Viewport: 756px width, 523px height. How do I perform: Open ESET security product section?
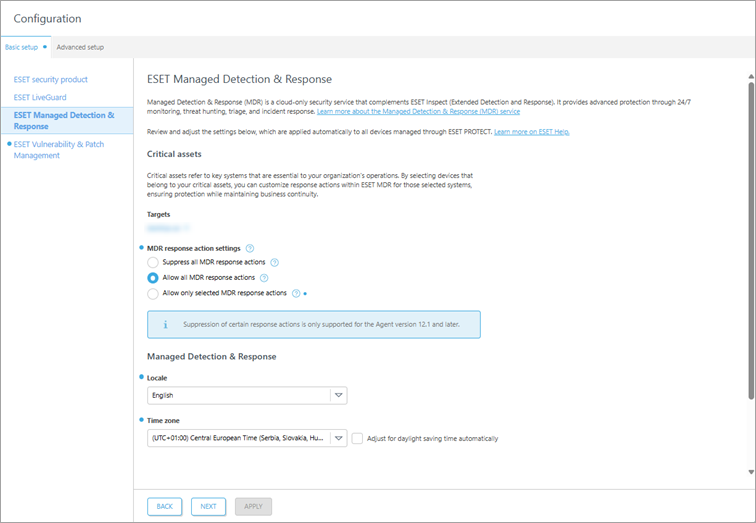tap(51, 80)
